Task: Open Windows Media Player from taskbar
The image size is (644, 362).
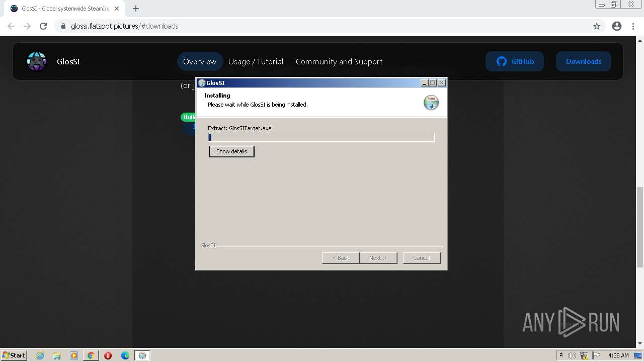Action: pos(74,355)
